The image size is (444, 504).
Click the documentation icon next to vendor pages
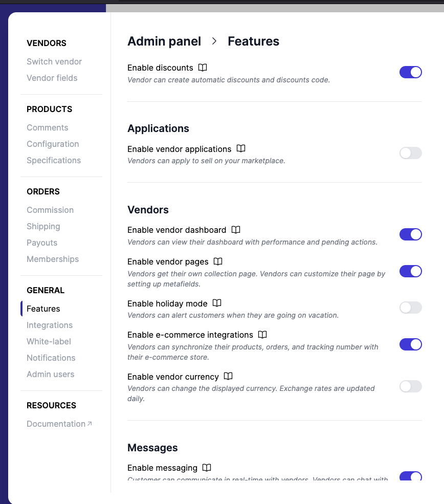pos(218,261)
